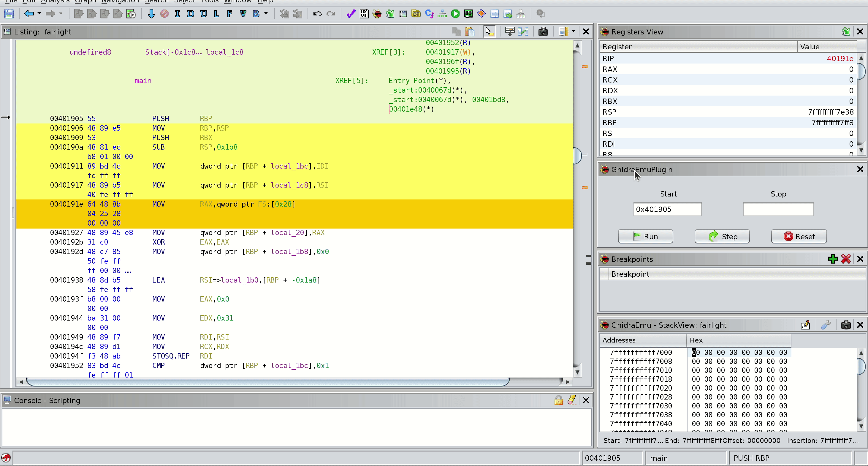868x466 pixels.
Task: Take a Listing snapshot with camera icon
Action: click(x=543, y=32)
